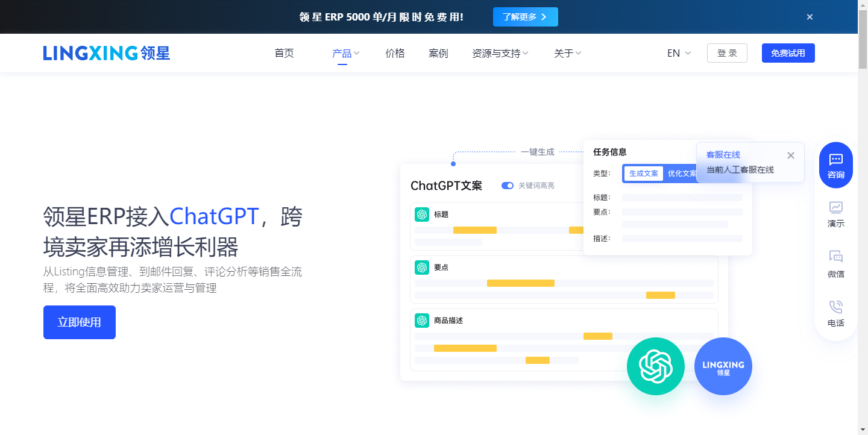Open the 价格 navigation item
Viewport: 868px width, 435px height.
(395, 53)
